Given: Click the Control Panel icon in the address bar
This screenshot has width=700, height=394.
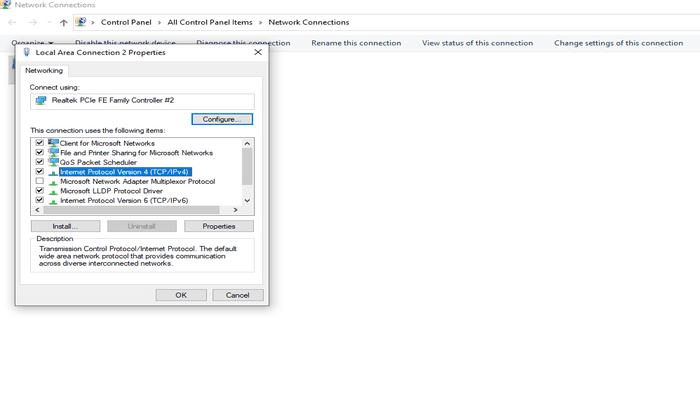Looking at the screenshot, I should click(x=80, y=22).
